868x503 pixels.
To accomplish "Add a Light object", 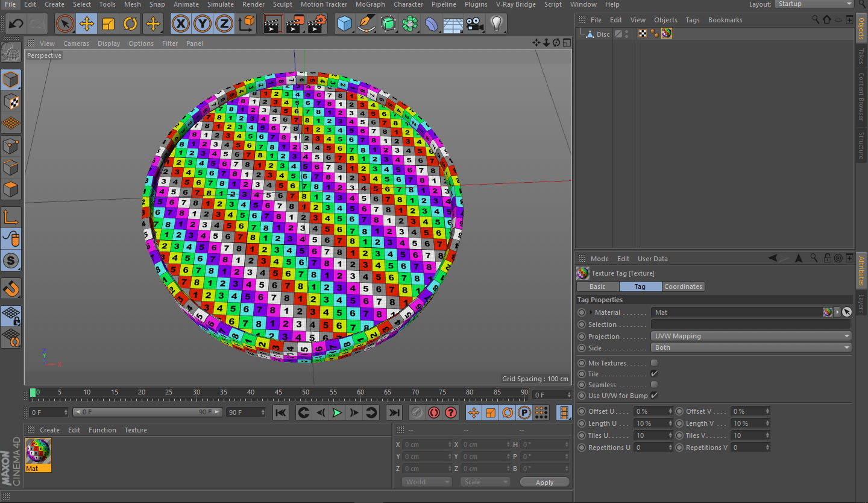I will coord(497,24).
